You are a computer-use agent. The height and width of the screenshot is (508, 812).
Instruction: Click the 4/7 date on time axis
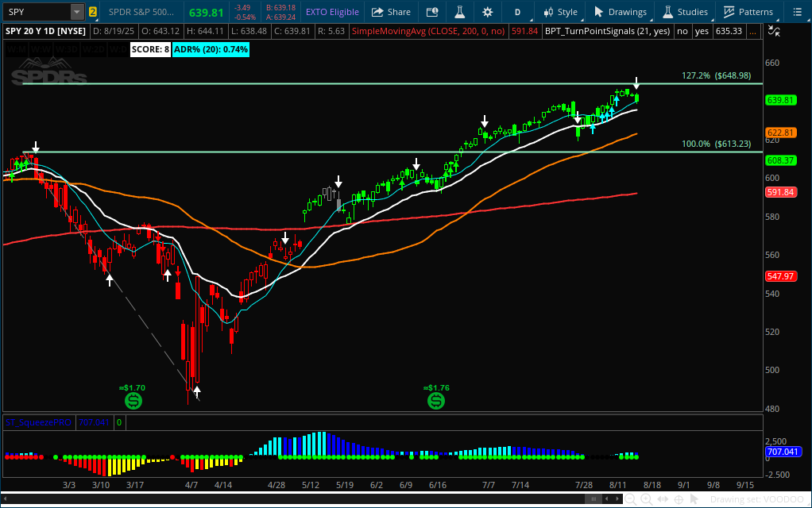tap(191, 485)
